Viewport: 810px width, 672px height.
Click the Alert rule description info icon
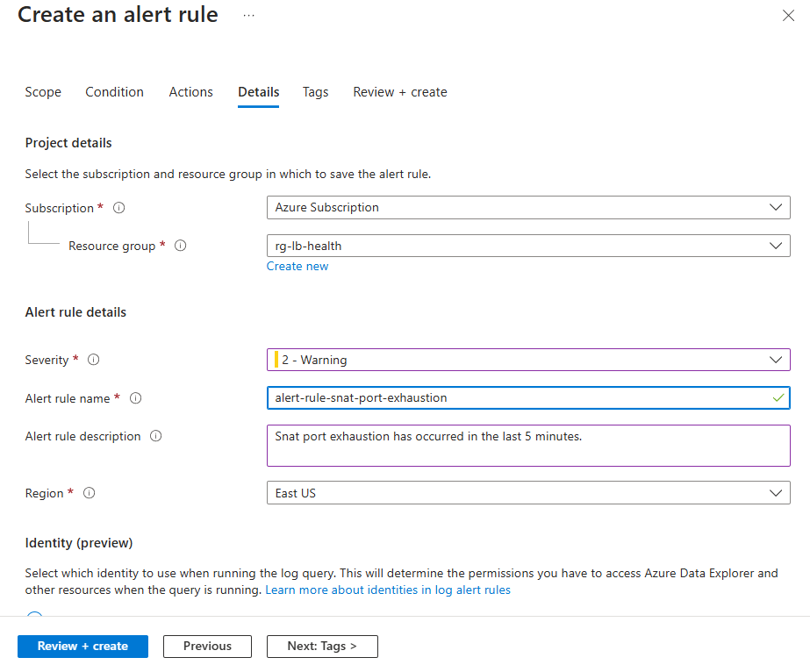click(x=156, y=436)
